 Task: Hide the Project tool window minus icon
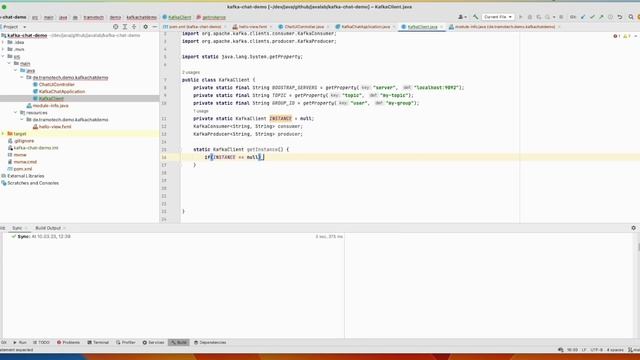155,27
